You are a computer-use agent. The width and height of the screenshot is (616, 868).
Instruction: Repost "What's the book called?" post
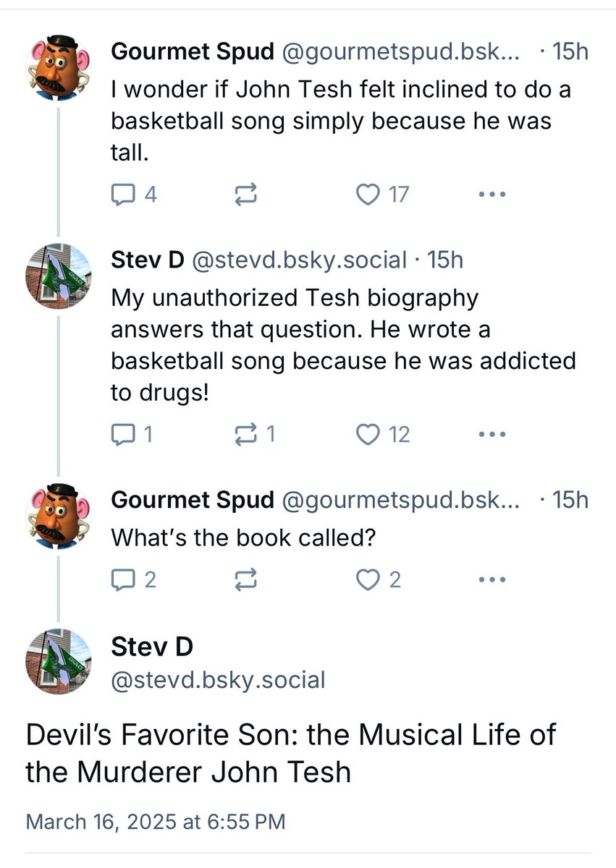244,579
